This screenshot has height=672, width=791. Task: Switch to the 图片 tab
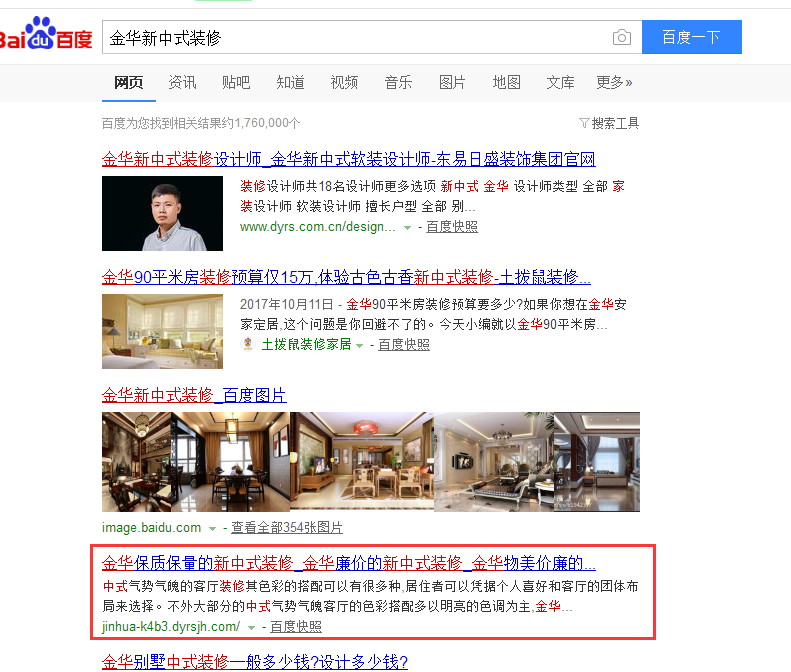452,82
